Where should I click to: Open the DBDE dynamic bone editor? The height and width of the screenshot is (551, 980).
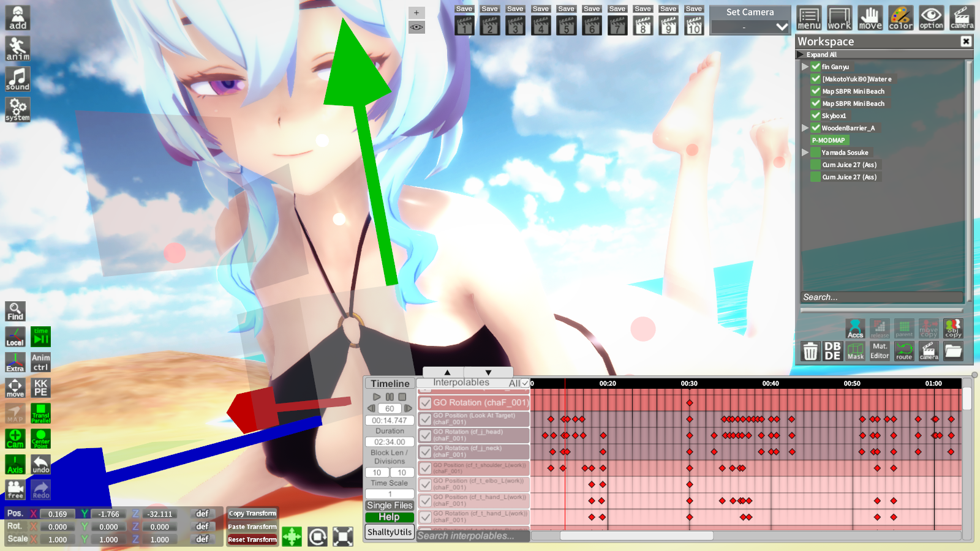[x=833, y=351]
